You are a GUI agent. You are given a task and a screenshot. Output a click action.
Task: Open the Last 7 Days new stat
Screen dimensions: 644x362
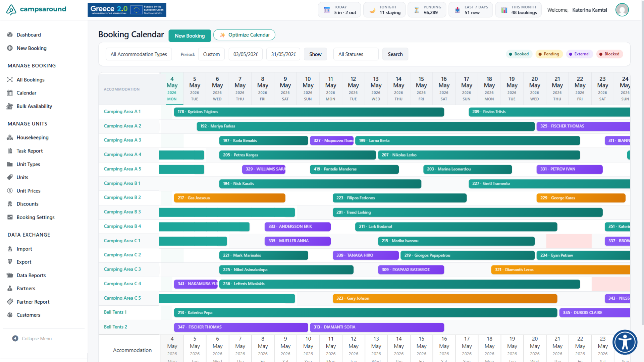point(471,10)
